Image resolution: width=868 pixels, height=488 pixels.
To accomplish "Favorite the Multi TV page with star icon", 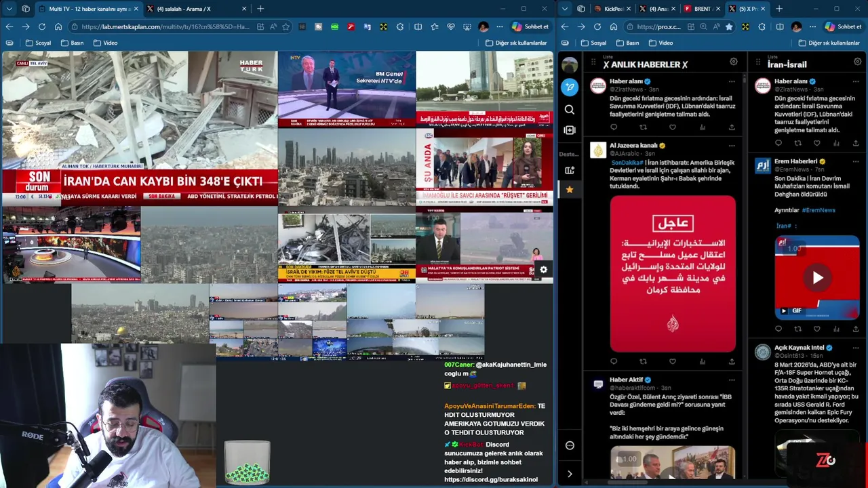I will click(286, 26).
